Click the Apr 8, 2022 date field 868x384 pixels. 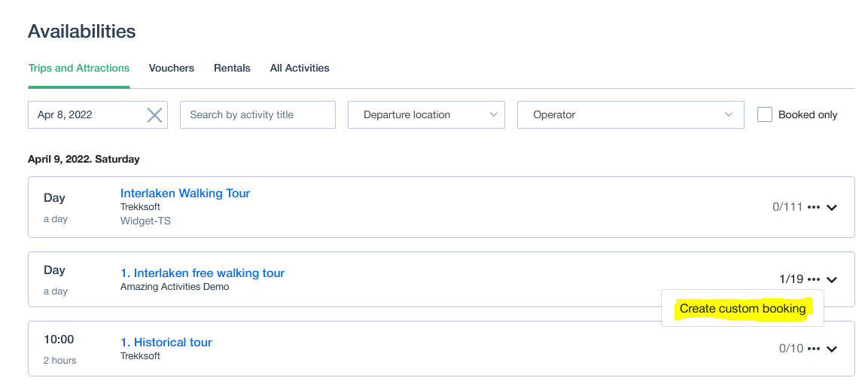click(87, 114)
